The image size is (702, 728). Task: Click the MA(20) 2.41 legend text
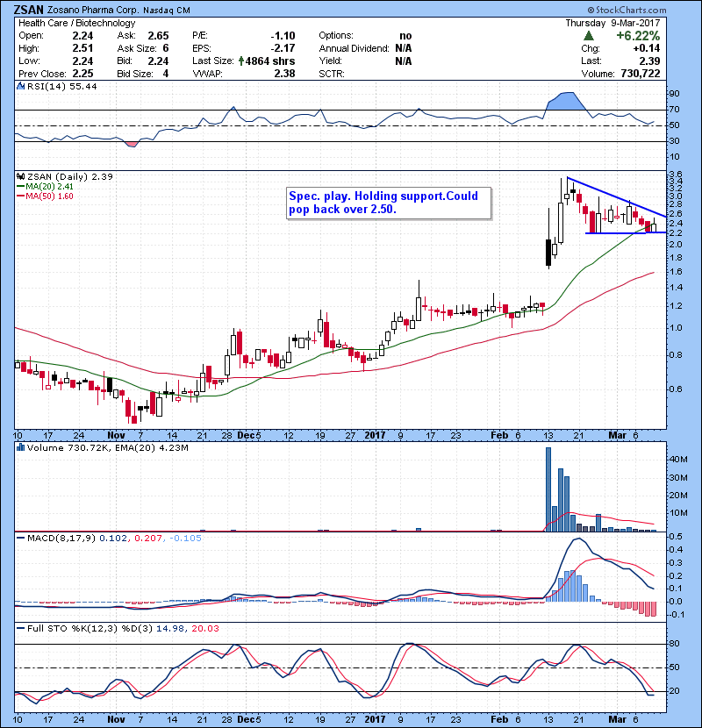click(49, 186)
